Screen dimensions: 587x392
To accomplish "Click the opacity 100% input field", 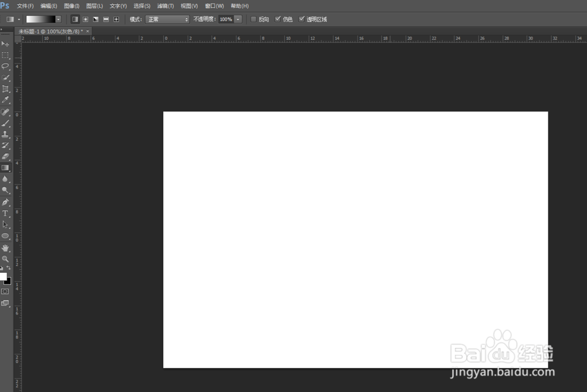I will tap(226, 19).
